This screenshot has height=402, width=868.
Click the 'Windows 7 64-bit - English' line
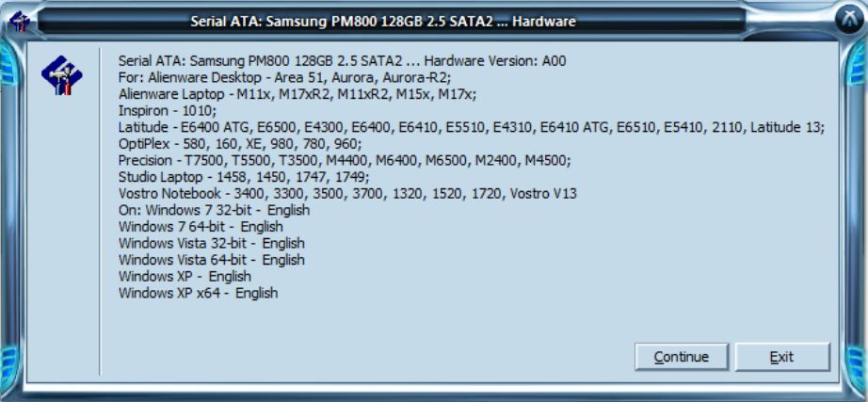(201, 227)
